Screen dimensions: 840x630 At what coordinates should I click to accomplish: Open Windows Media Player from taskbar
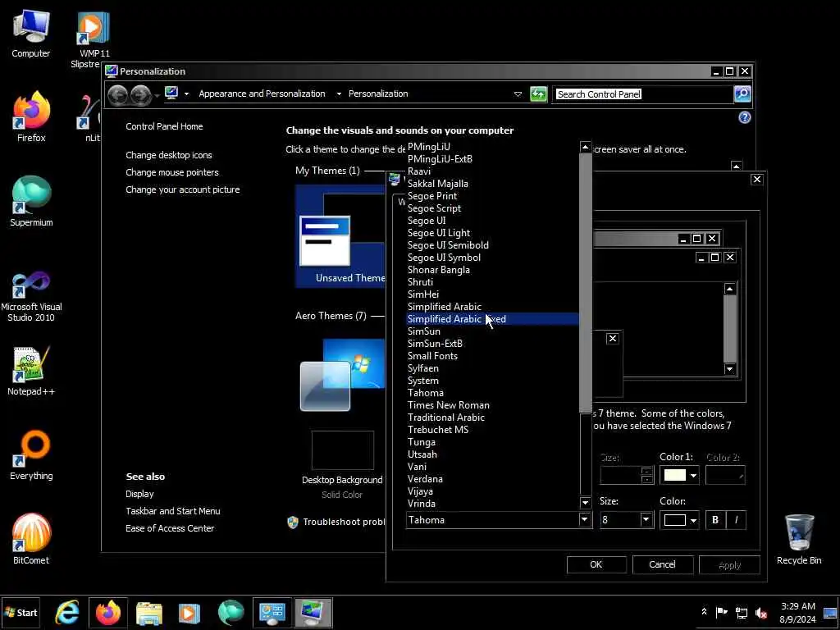pos(189,612)
